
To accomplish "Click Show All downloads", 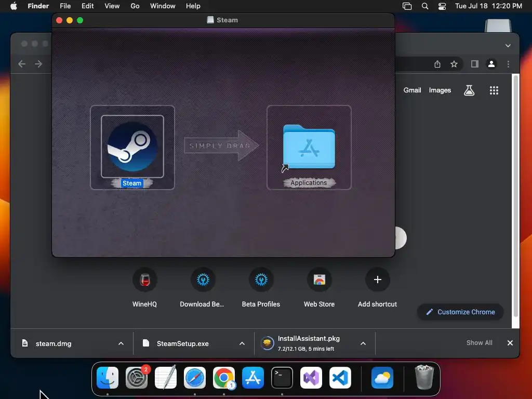I will (x=479, y=343).
